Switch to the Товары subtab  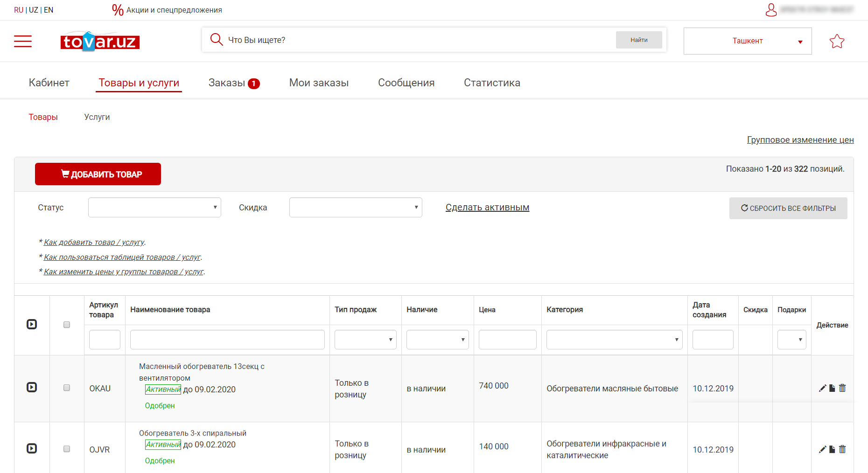tap(43, 117)
